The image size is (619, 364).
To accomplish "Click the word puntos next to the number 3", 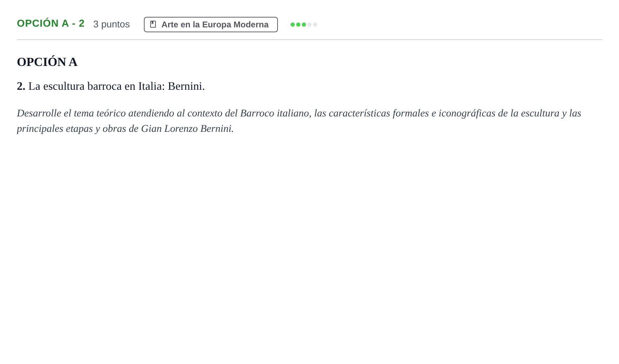I will pyautogui.click(x=115, y=25).
